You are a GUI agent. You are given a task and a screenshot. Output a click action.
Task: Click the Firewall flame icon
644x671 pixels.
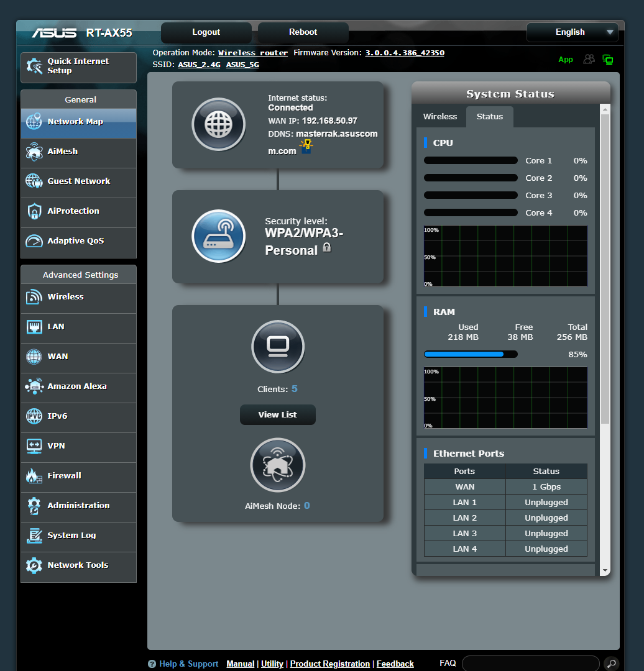click(34, 476)
